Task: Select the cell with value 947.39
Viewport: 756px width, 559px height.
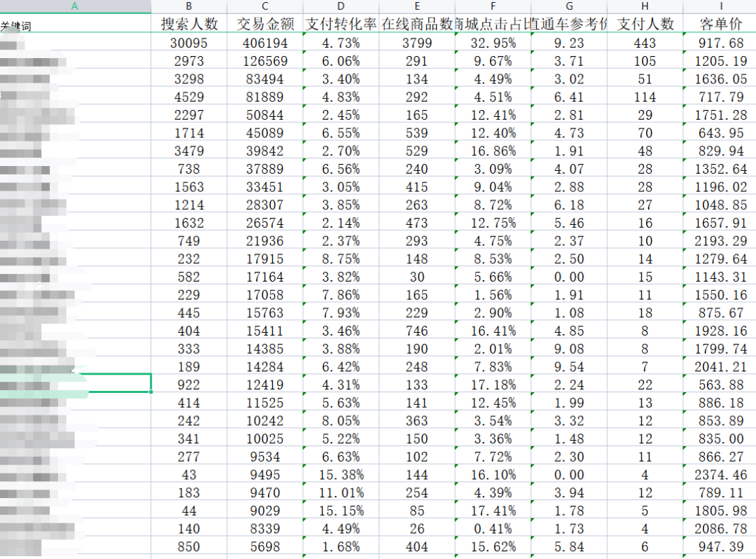Action: 720,547
